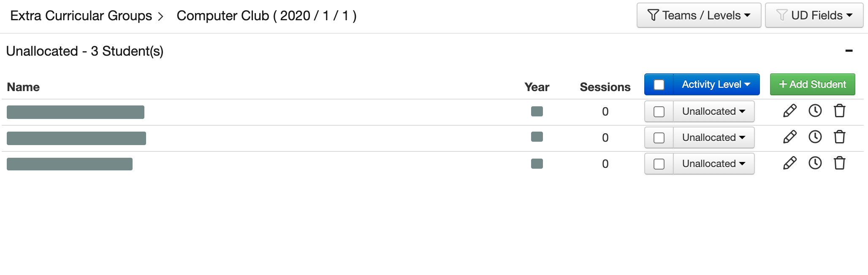Open the Teams / Levels filter dropdown

(699, 16)
